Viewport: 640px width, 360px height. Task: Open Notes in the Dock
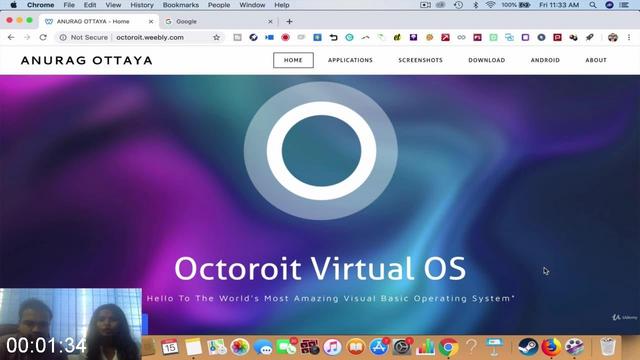[x=193, y=347]
